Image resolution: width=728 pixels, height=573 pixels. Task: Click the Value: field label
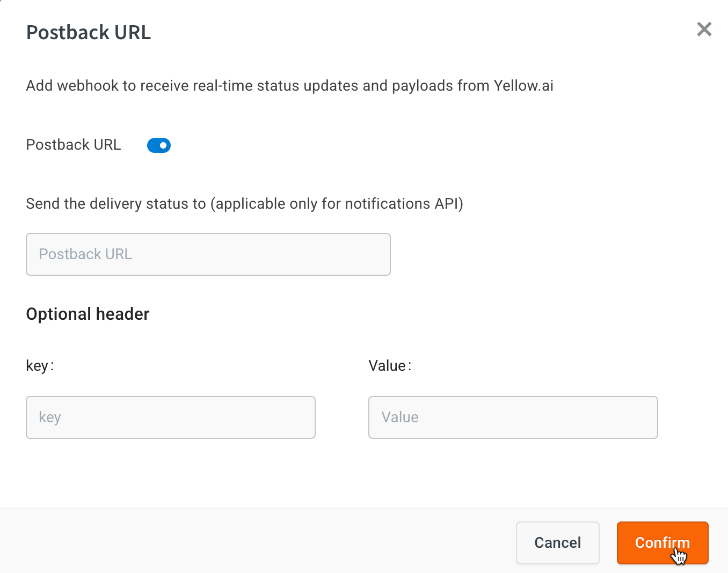(x=390, y=366)
